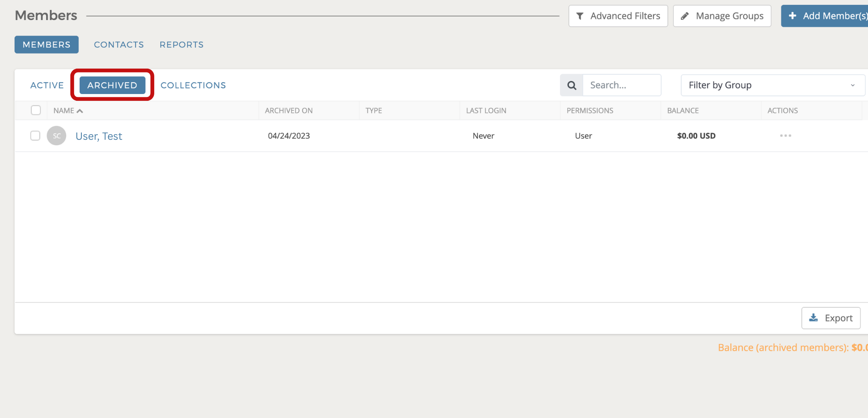Viewport: 868px width, 418px height.
Task: Switch to the Active members tab
Action: click(x=47, y=85)
